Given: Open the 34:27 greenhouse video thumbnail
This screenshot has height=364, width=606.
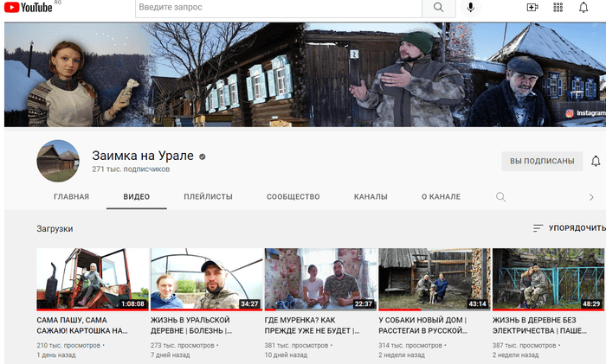Looking at the screenshot, I should click(206, 279).
